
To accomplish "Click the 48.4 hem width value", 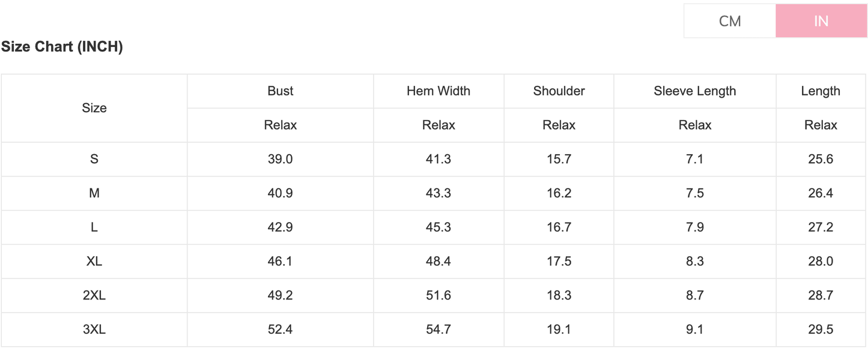I will click(439, 262).
